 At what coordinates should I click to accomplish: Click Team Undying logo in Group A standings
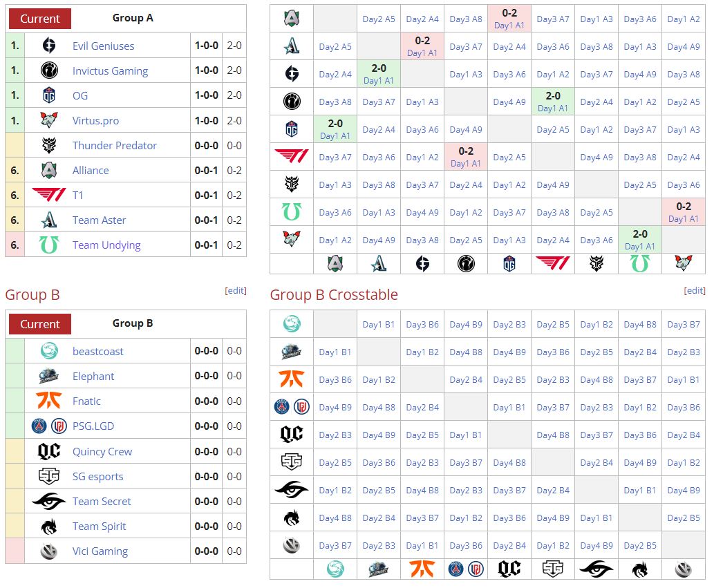click(x=48, y=245)
